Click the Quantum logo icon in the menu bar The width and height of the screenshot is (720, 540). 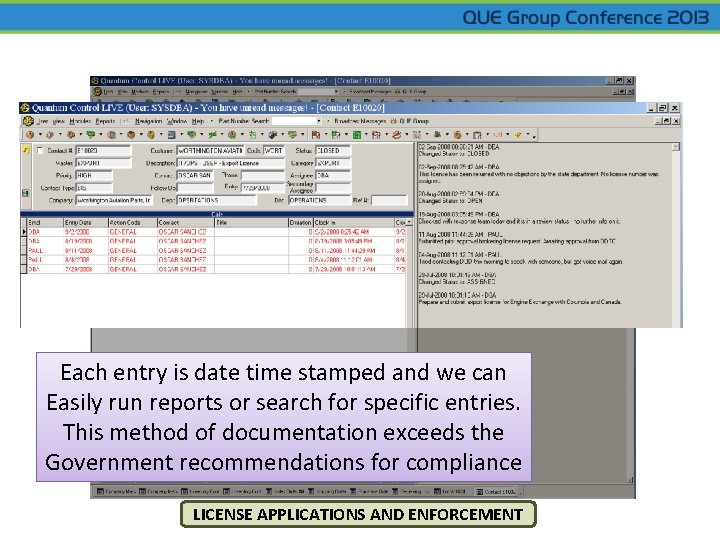[28, 121]
